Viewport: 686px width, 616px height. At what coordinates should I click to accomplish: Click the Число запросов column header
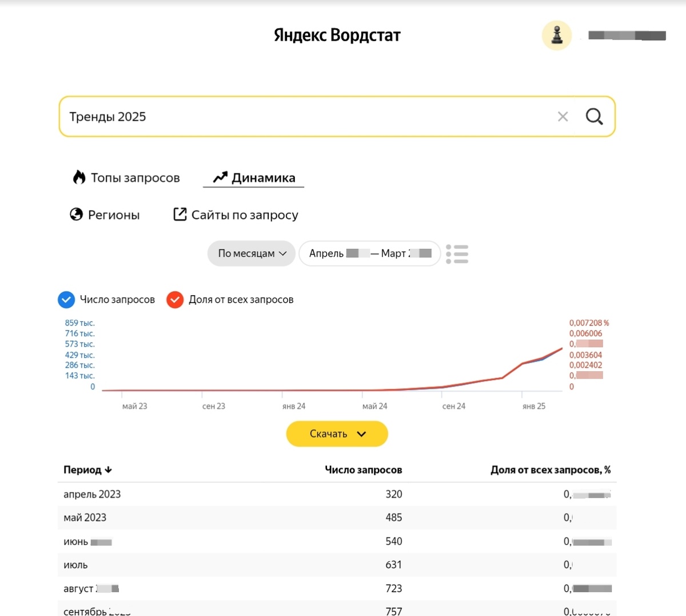click(x=364, y=470)
